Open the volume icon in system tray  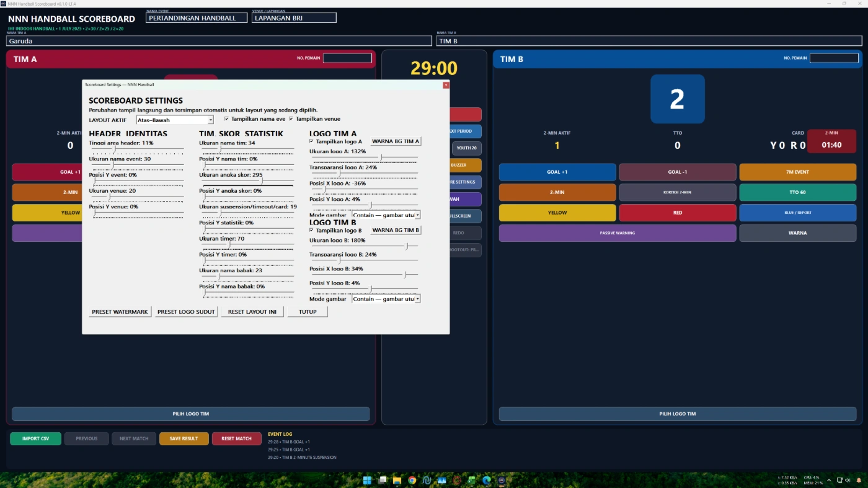848,480
